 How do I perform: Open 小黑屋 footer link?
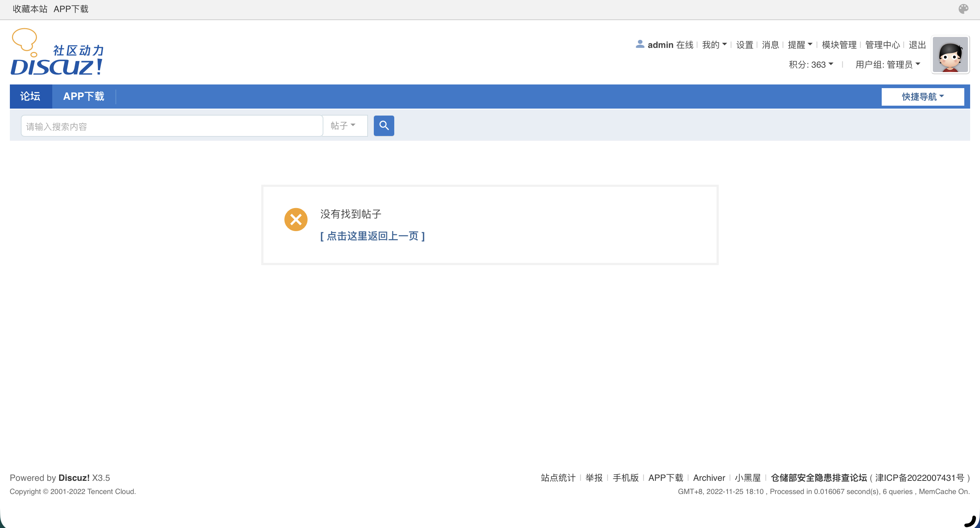(x=748, y=478)
